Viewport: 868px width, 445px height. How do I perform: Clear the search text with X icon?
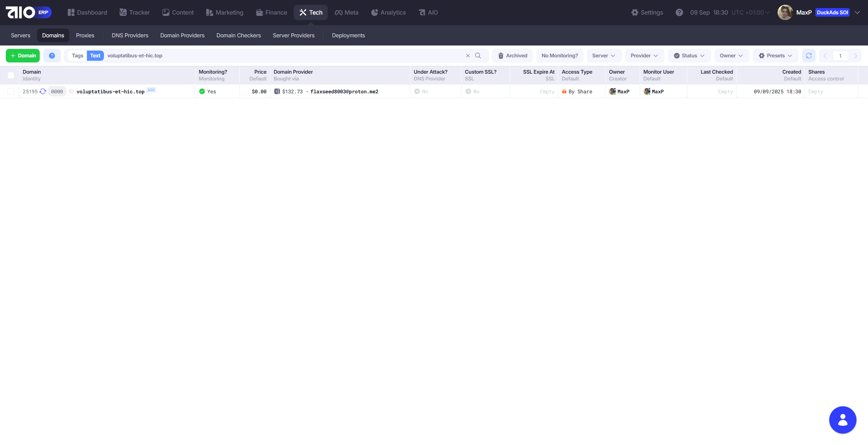pyautogui.click(x=468, y=56)
